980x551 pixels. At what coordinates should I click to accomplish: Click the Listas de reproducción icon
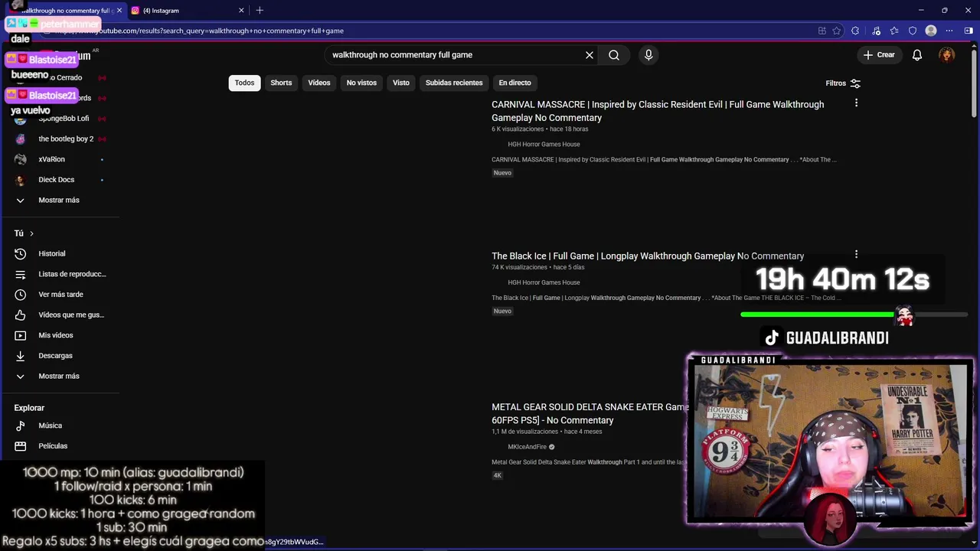point(21,274)
